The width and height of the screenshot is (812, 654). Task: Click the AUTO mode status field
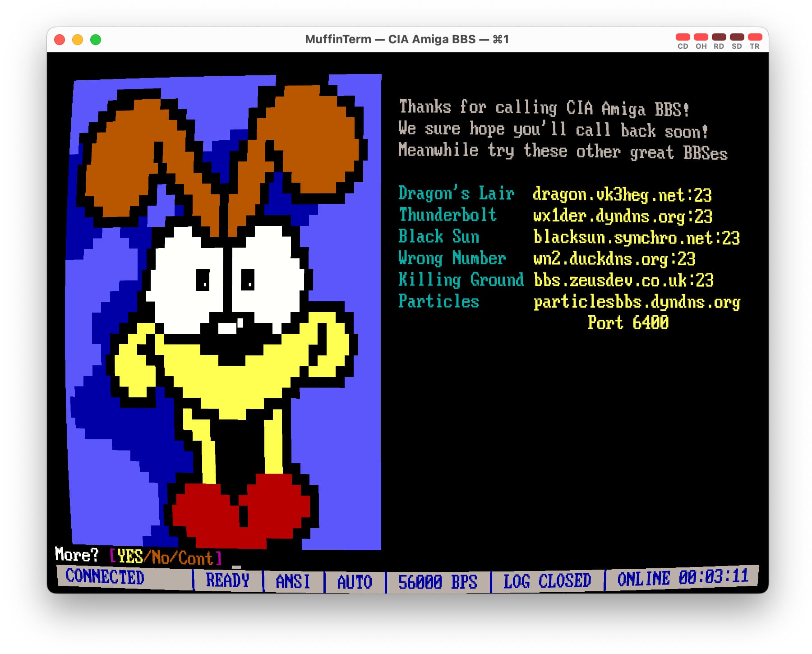click(x=355, y=582)
